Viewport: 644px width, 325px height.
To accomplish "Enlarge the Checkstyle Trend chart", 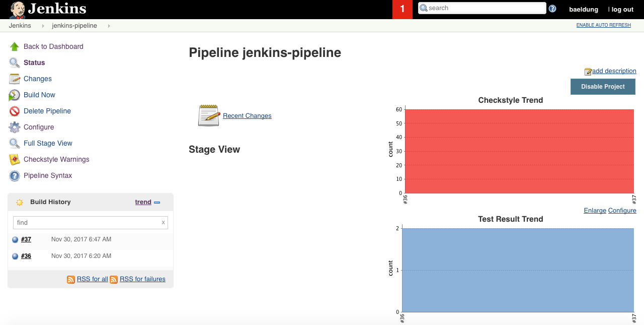I will [x=595, y=210].
